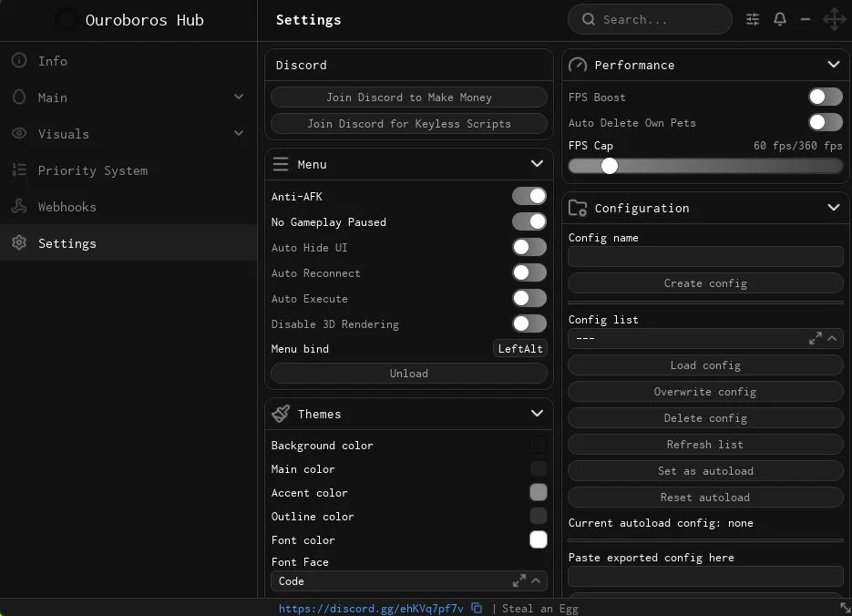Expand Font Face list with arrows icon
The width and height of the screenshot is (852, 616).
(518, 580)
